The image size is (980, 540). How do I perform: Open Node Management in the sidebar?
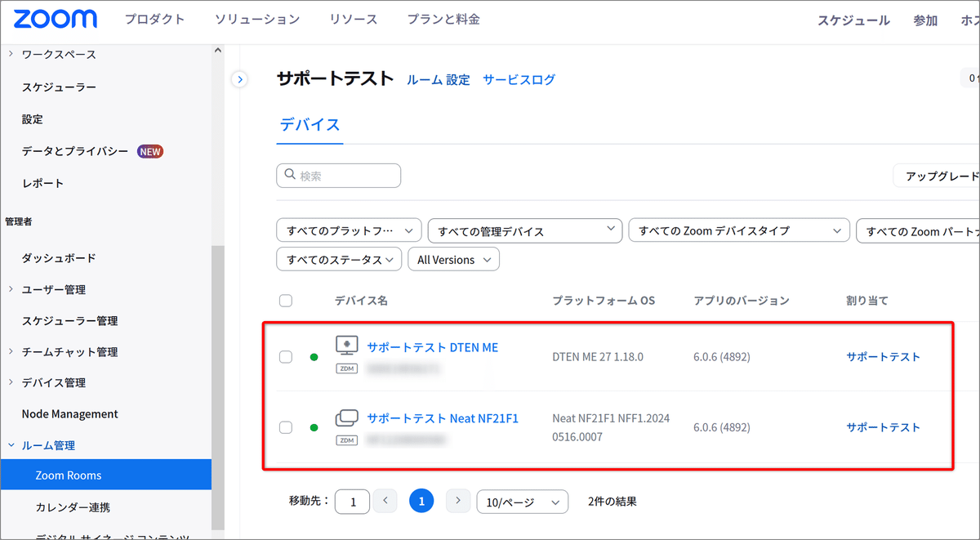70,414
